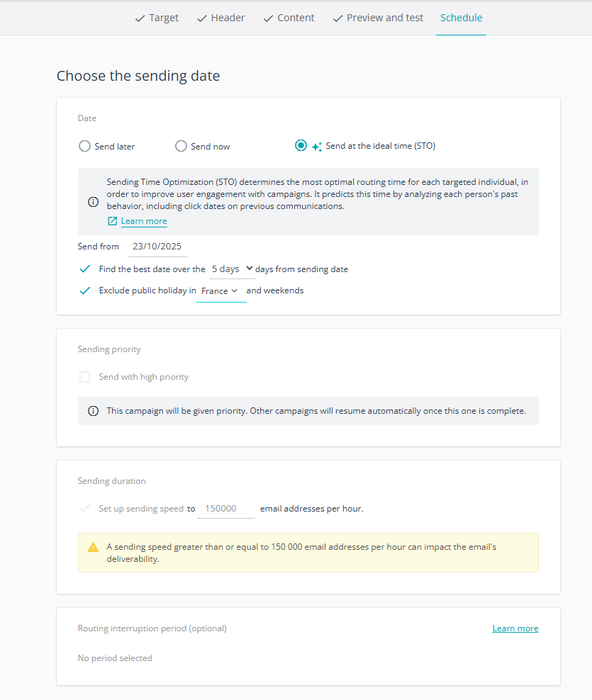Open the 5 days dropdown

pyautogui.click(x=232, y=269)
